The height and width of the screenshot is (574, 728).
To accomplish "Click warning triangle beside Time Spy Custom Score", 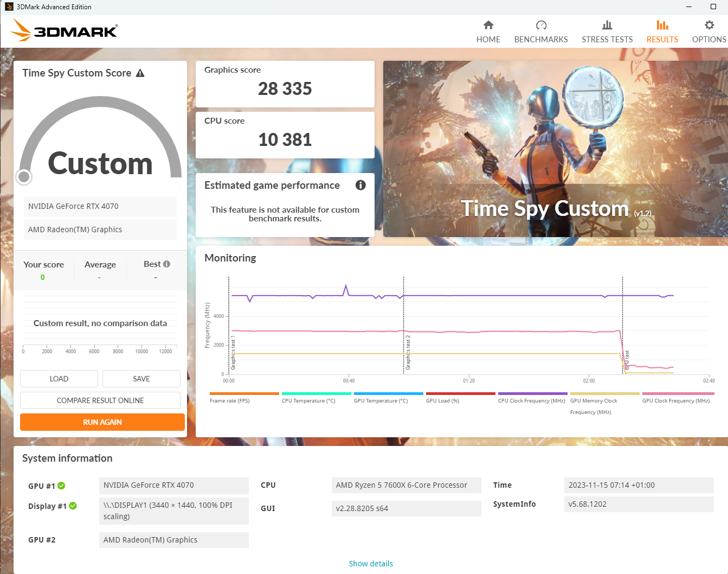I will click(x=140, y=73).
